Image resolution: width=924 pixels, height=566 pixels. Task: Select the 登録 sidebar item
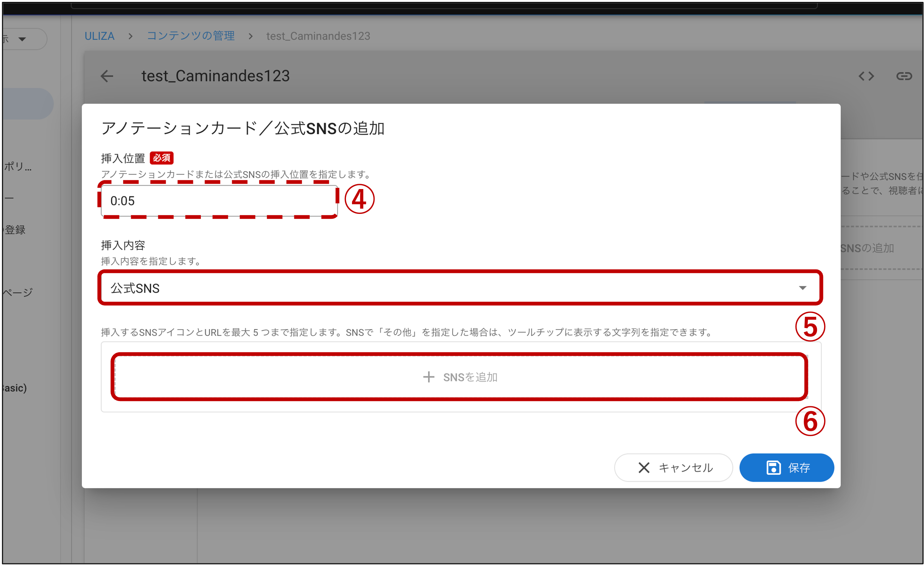coord(15,230)
